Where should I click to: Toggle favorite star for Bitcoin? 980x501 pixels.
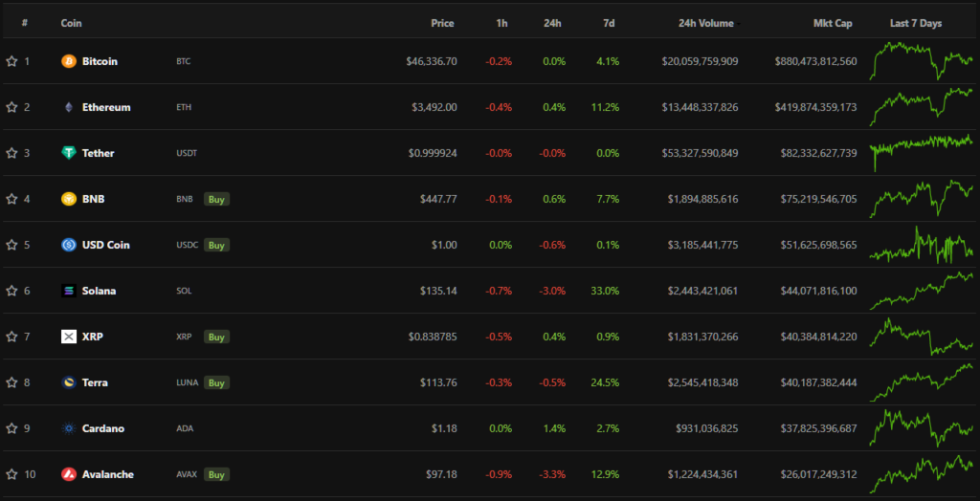[11, 61]
